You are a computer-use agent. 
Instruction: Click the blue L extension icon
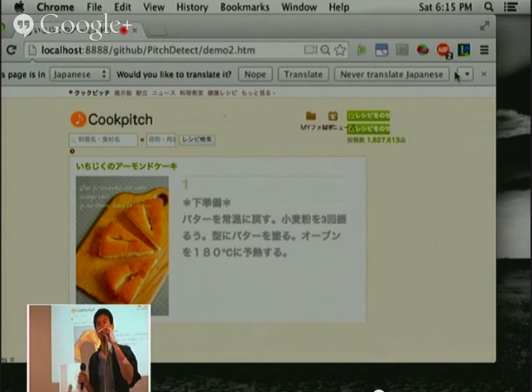point(464,50)
